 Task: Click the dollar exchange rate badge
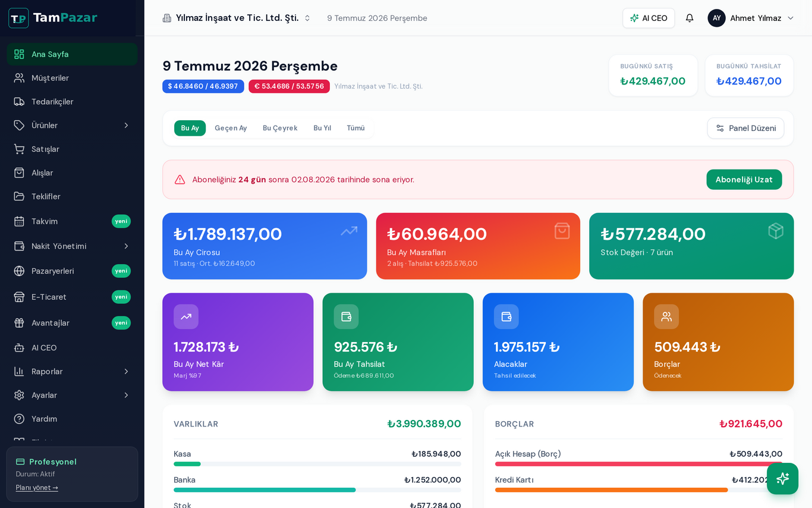point(203,86)
